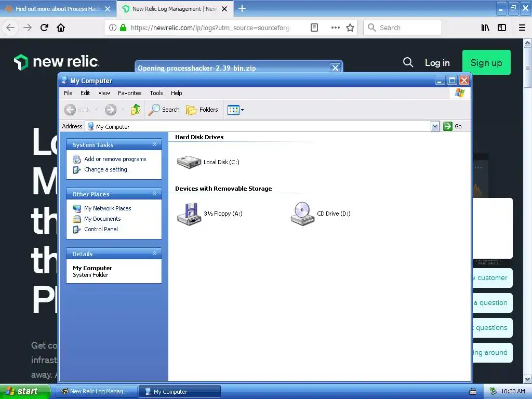Open the Firefox Library icon

485,28
